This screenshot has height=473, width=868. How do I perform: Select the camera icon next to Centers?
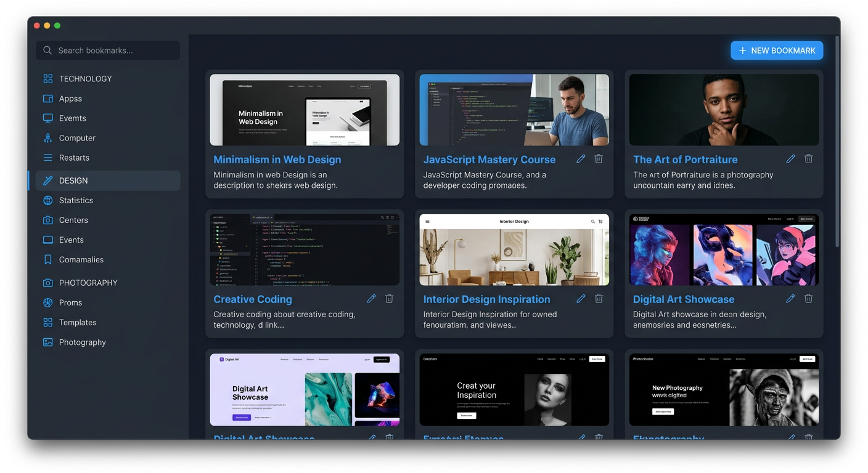pyautogui.click(x=47, y=220)
